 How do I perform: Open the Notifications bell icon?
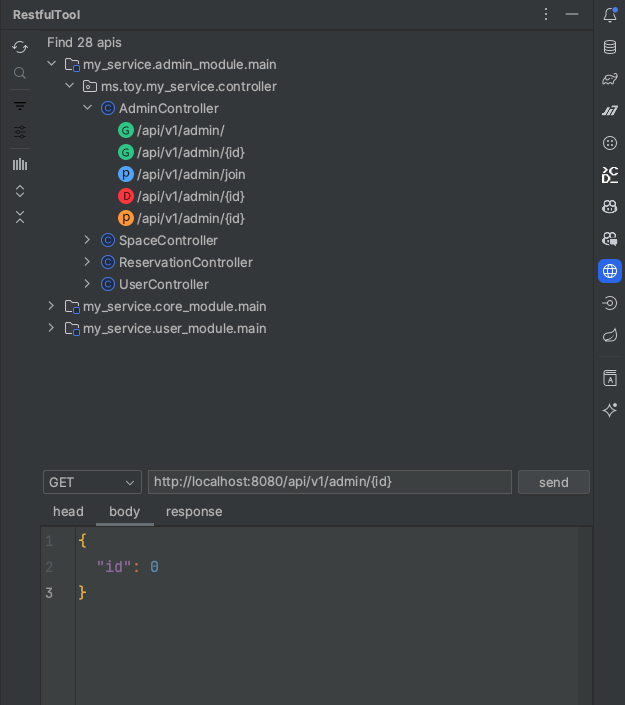tap(610, 15)
